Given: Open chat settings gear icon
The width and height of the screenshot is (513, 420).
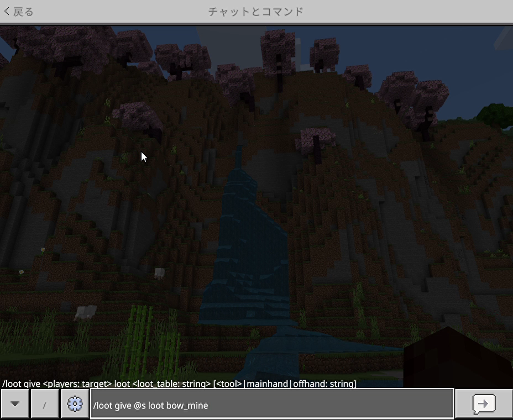Looking at the screenshot, I should tap(75, 403).
